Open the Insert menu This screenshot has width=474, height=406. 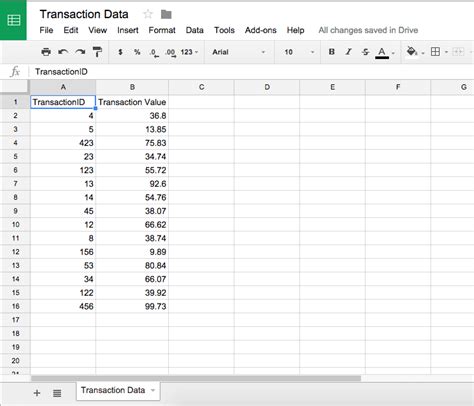[128, 30]
